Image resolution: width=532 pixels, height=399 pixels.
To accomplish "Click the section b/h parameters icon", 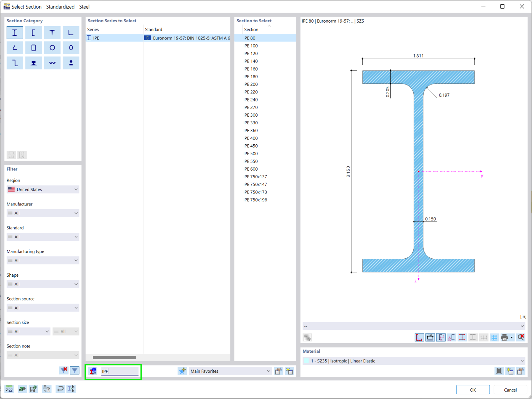I will coord(71,389).
